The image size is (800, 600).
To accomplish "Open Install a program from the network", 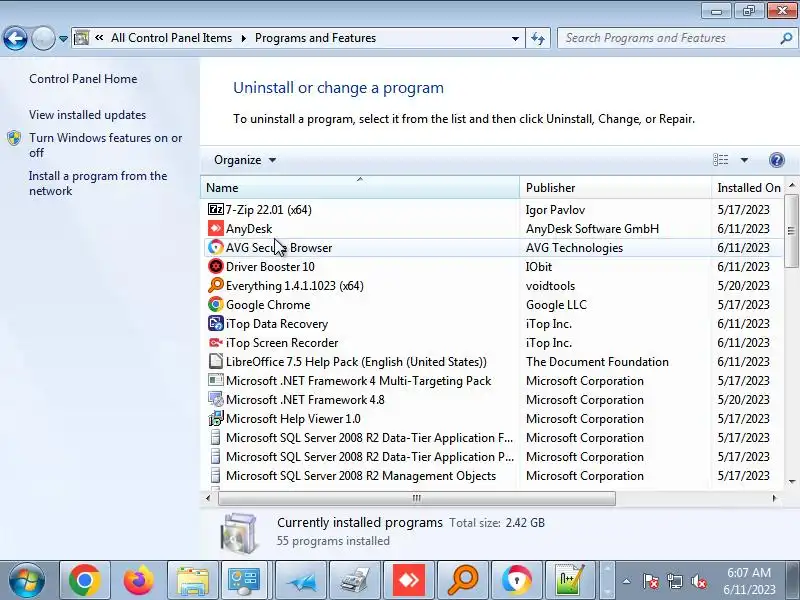I will 98,183.
